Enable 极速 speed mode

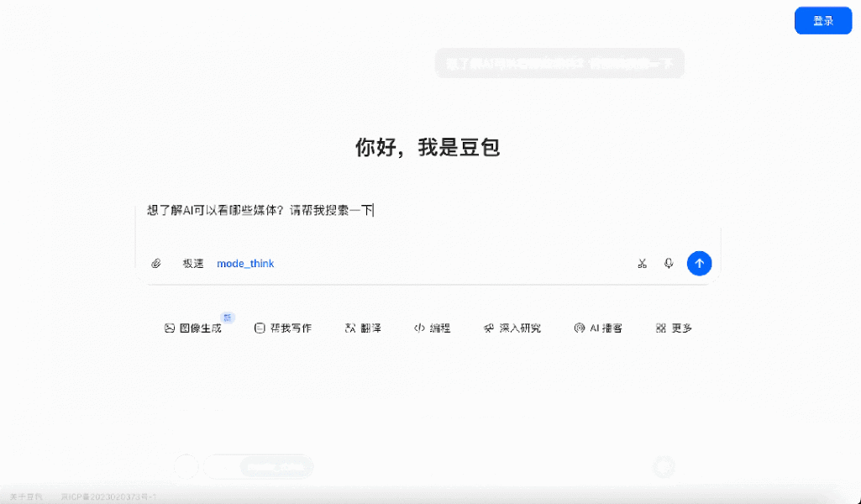coord(192,263)
